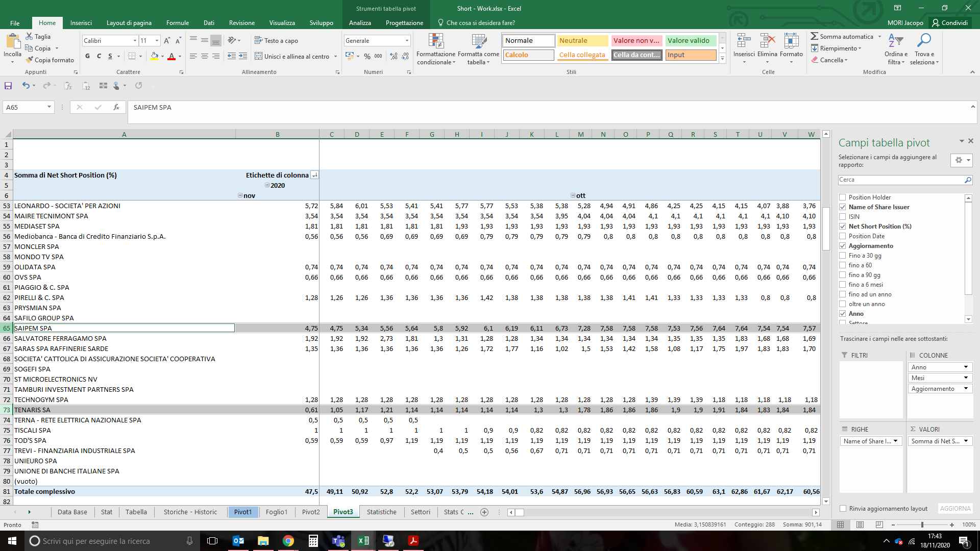The image size is (980, 551).
Task: Open Excel from the Windows taskbar
Action: (363, 541)
